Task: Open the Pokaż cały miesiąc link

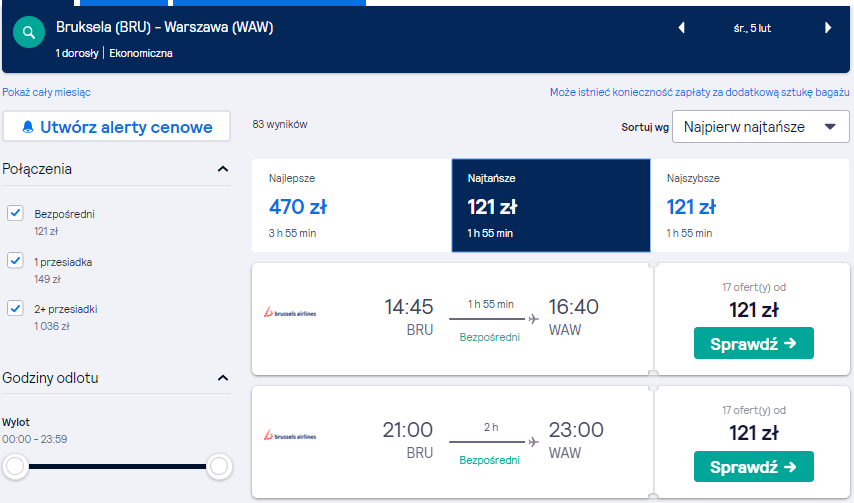Action: pyautogui.click(x=46, y=93)
